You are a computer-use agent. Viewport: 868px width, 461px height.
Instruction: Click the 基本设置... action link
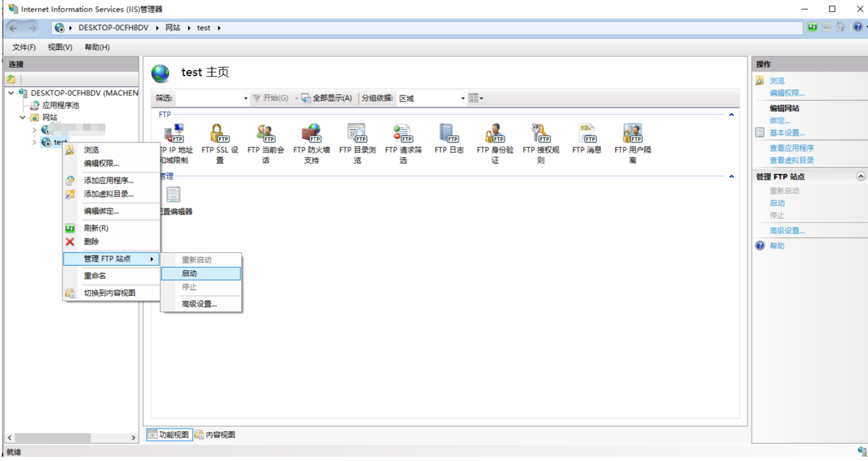point(787,133)
